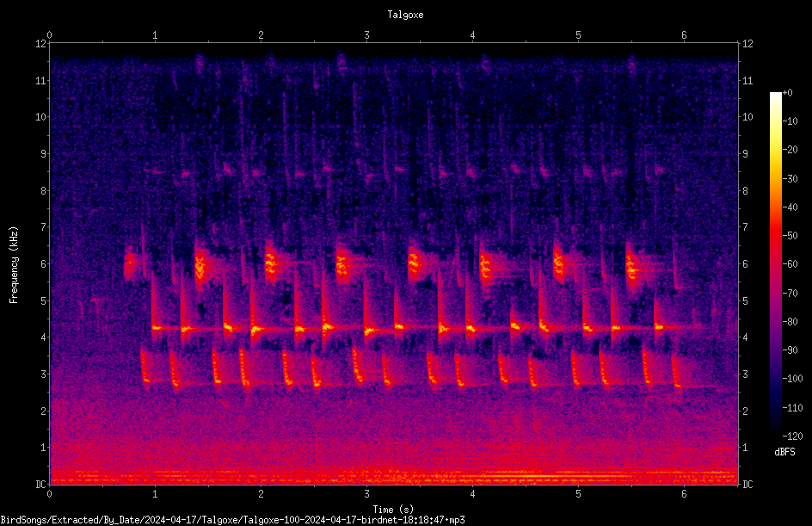Image resolution: width=812 pixels, height=526 pixels.
Task: Click the -60 label on the color scale
Action: point(790,263)
